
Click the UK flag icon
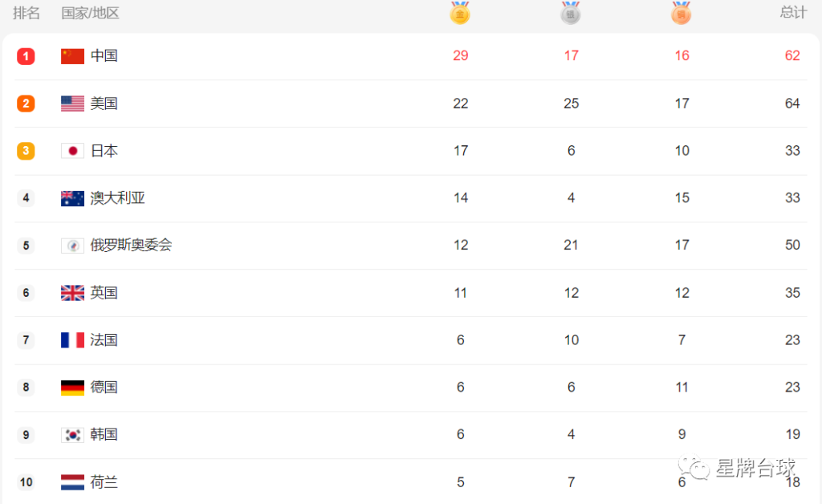point(72,293)
